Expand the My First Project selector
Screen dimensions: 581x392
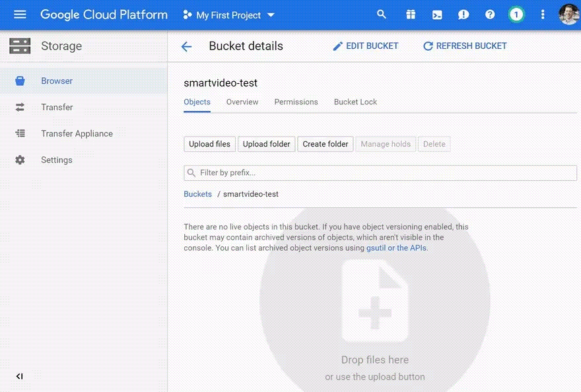coord(228,15)
